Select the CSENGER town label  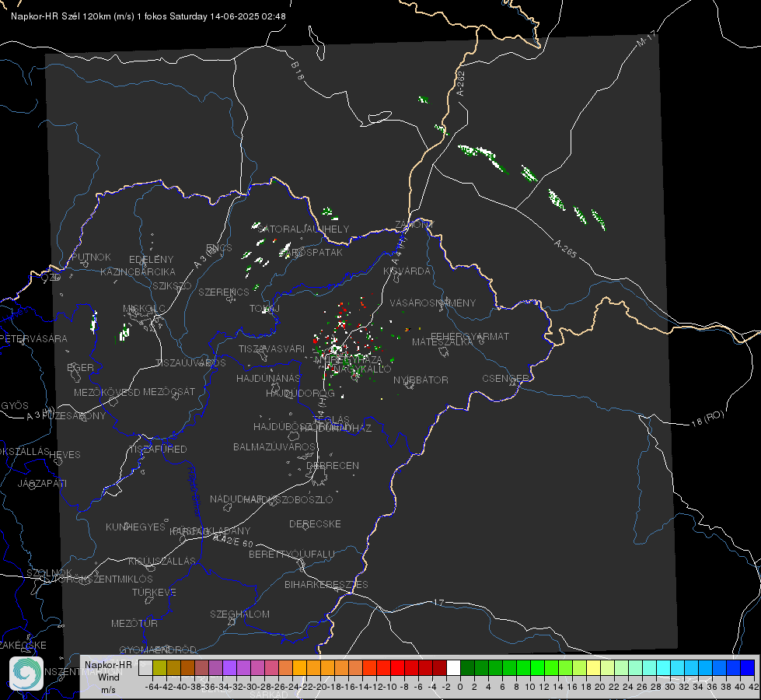point(505,379)
